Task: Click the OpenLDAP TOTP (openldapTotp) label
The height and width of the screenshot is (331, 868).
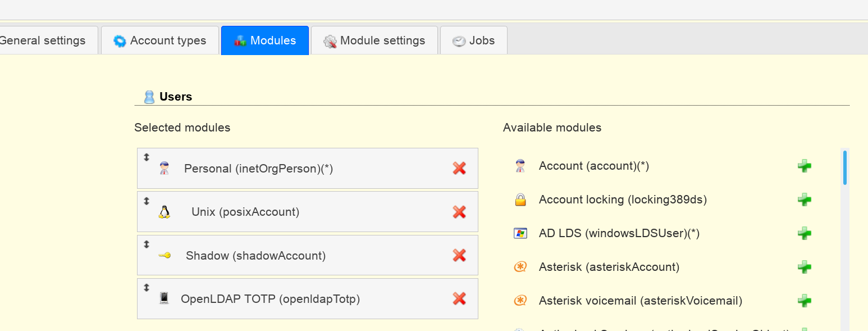Action: point(270,299)
